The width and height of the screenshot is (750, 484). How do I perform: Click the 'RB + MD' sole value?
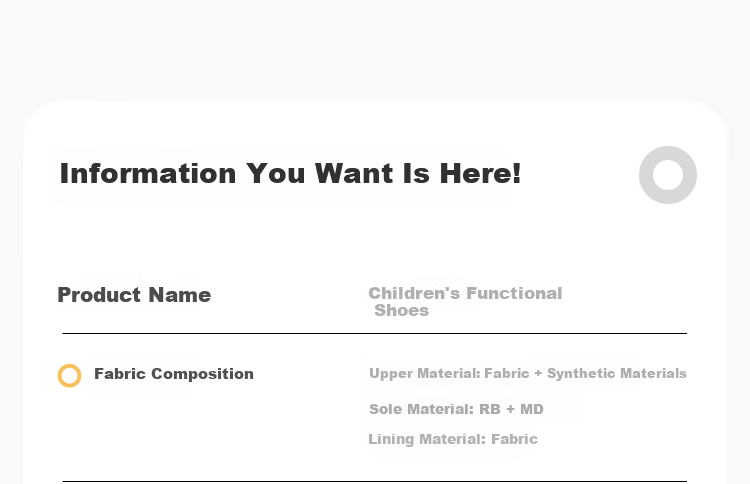click(511, 409)
